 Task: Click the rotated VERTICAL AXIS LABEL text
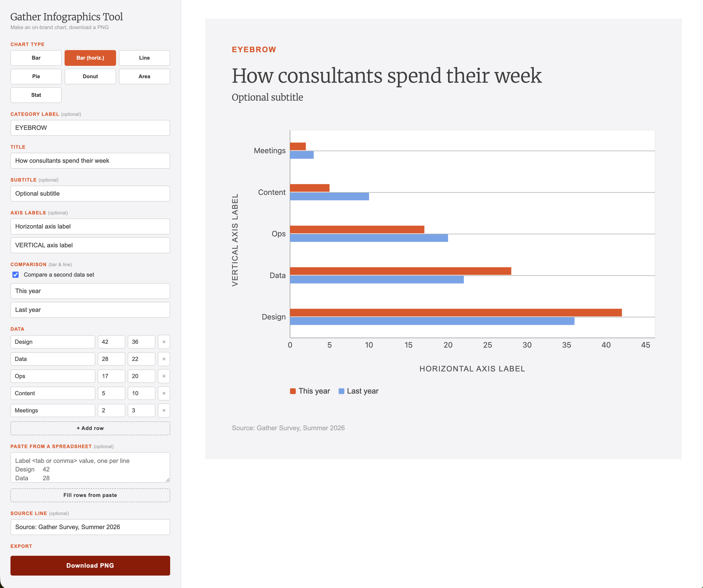(x=235, y=240)
